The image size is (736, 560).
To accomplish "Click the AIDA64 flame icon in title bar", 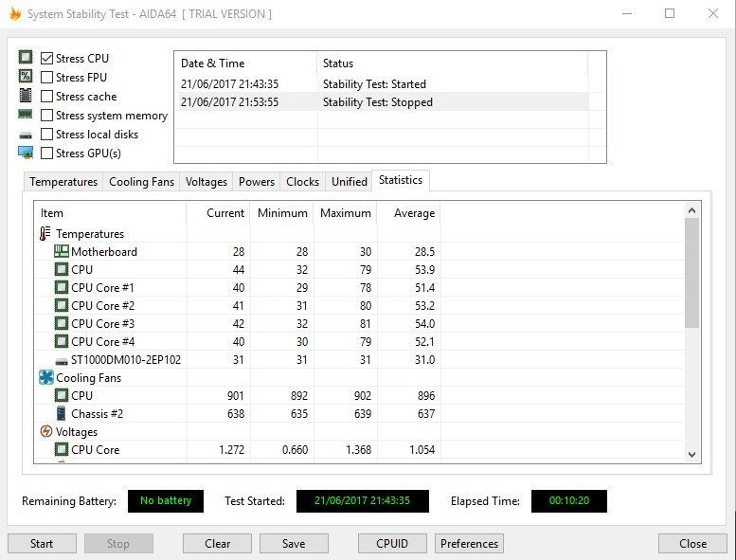I will point(14,13).
